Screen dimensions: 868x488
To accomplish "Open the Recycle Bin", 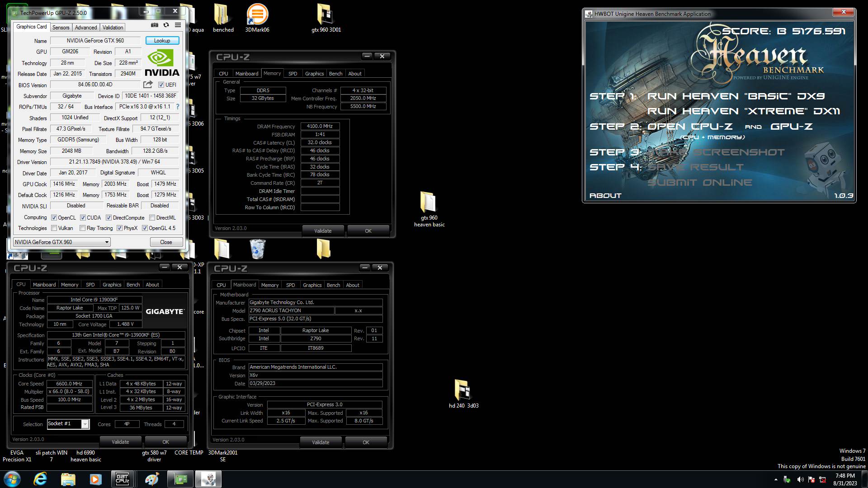I will pos(257,249).
